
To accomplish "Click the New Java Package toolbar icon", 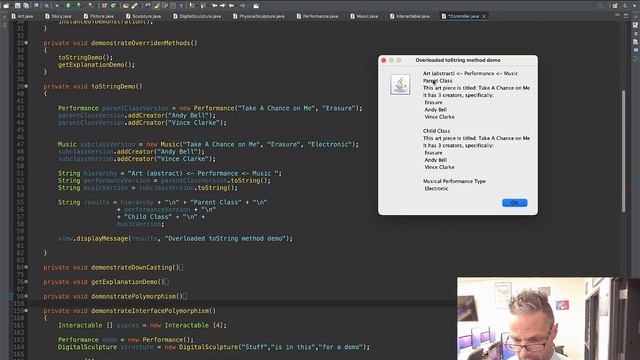I will click(104, 6).
